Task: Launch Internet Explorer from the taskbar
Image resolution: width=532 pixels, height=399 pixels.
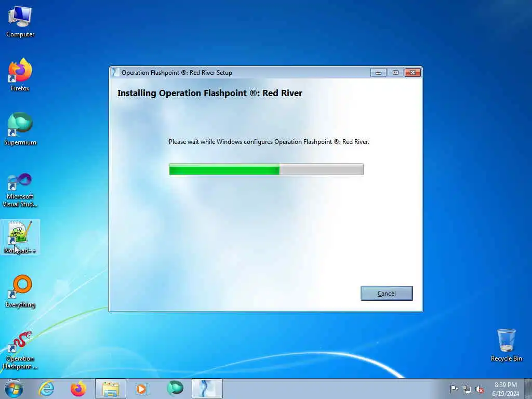Action: [x=46, y=389]
